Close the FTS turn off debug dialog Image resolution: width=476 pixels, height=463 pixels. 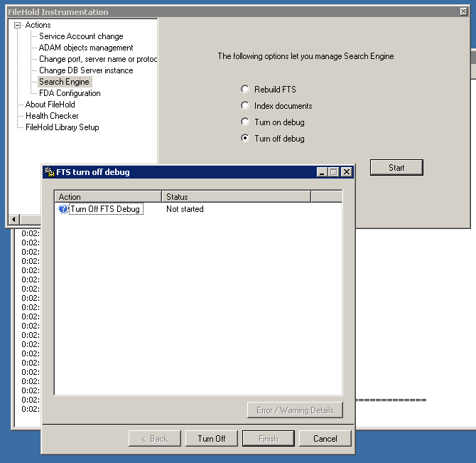347,172
